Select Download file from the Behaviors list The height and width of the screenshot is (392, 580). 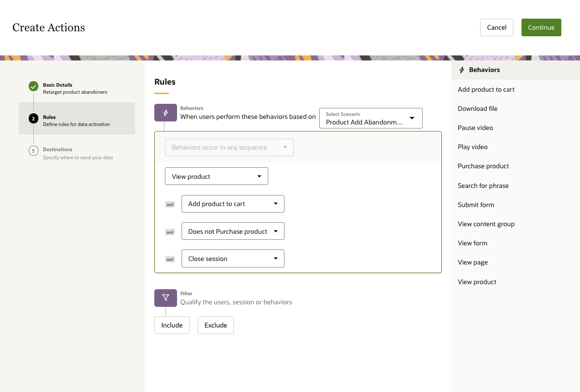pyautogui.click(x=478, y=109)
